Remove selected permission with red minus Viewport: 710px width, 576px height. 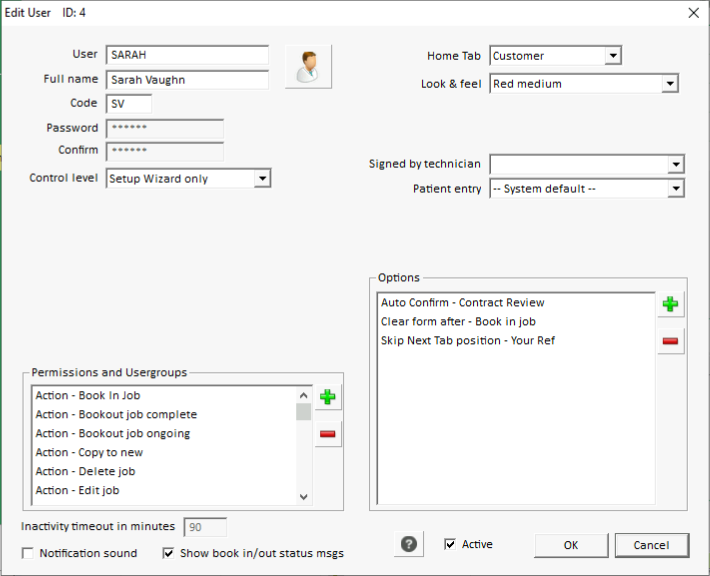point(327,434)
